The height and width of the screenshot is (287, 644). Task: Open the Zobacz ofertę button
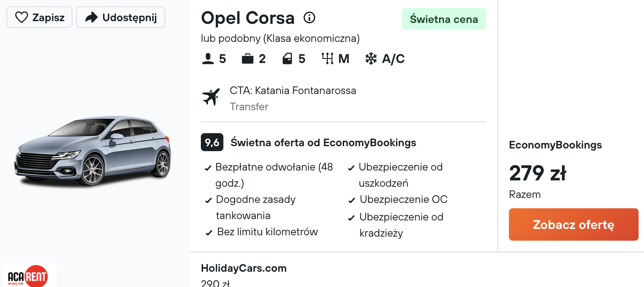tap(574, 224)
